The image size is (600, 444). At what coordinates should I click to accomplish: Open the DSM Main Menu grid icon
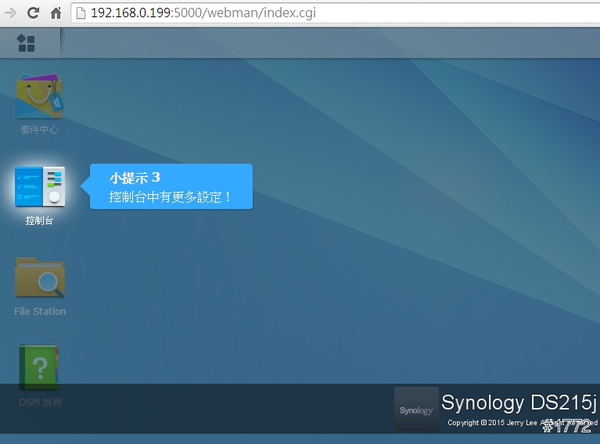click(26, 43)
